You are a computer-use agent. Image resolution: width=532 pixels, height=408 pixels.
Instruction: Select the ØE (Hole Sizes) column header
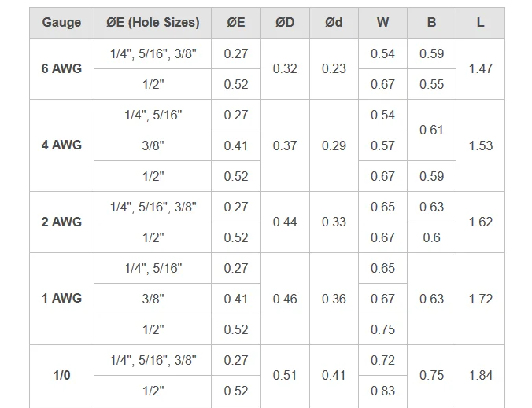[153, 23]
